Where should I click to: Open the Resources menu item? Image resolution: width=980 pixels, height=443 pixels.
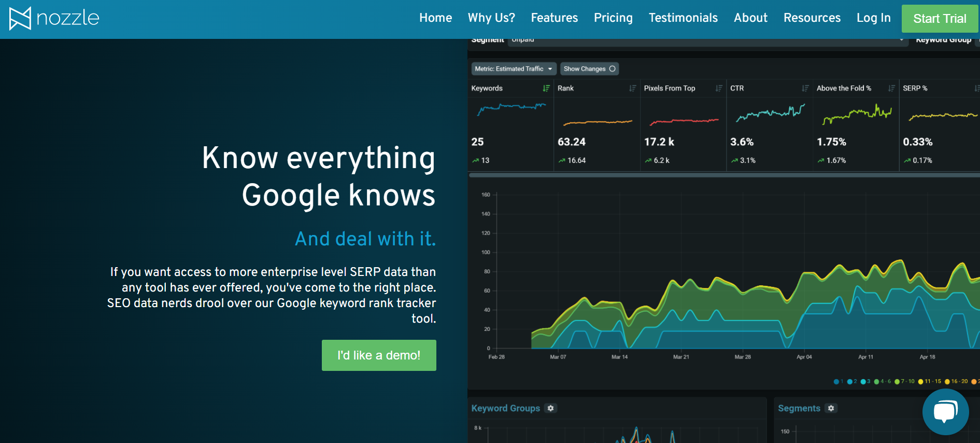click(812, 18)
